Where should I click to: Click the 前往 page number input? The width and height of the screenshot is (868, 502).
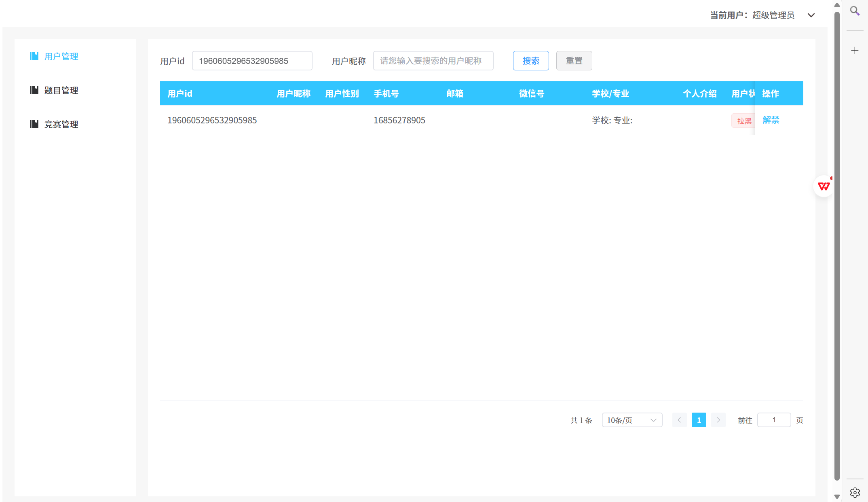[773, 420]
